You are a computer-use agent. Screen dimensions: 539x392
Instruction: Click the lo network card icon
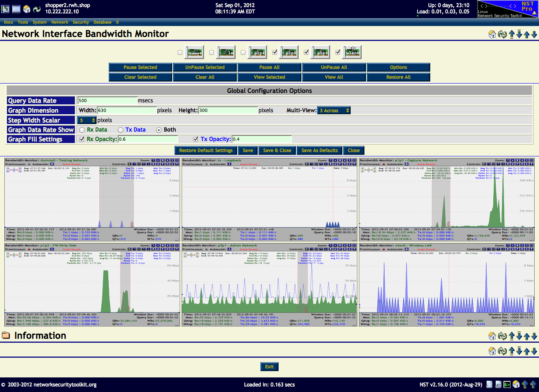tap(226, 52)
